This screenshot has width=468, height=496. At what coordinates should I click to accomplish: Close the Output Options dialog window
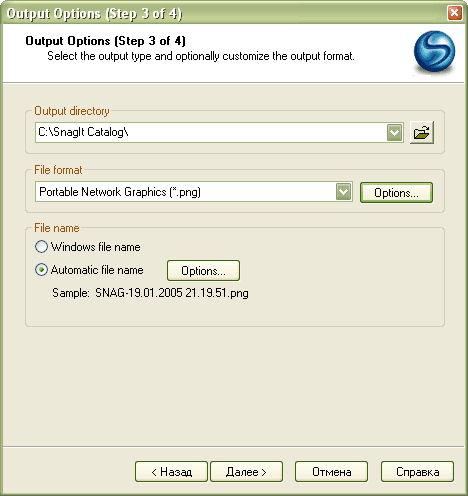pyautogui.click(x=455, y=13)
